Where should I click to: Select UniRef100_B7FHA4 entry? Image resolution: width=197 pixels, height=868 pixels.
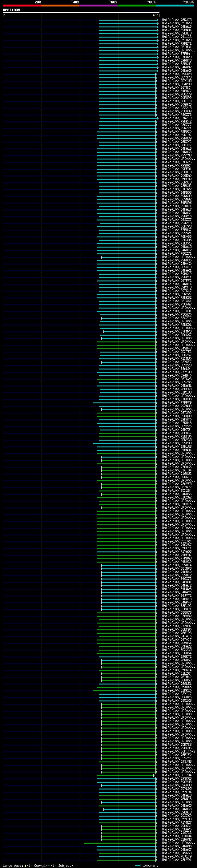click(x=177, y=54)
